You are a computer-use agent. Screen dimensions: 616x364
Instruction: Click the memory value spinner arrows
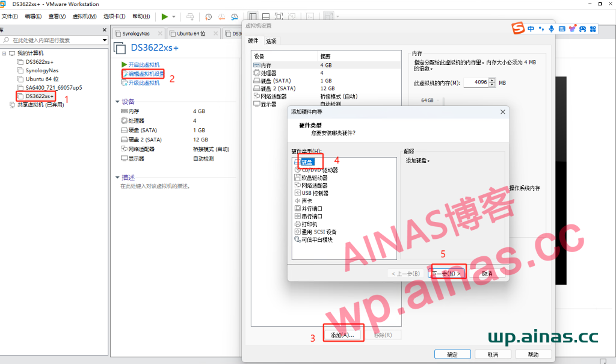coord(492,82)
